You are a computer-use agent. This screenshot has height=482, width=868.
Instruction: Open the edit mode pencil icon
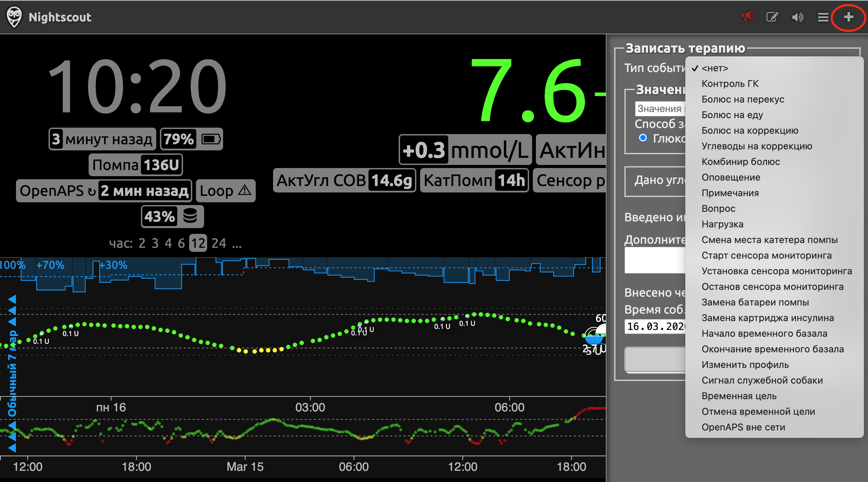click(x=772, y=17)
